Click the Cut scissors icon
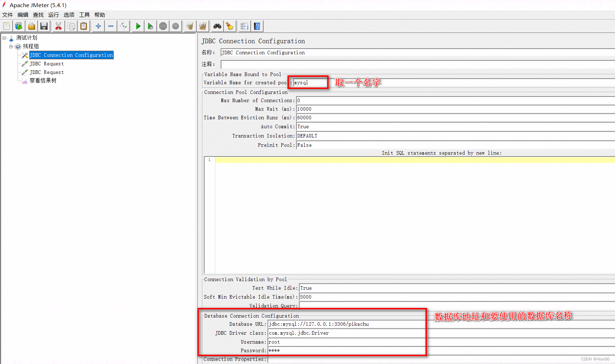The height and width of the screenshot is (364, 615). click(x=59, y=26)
